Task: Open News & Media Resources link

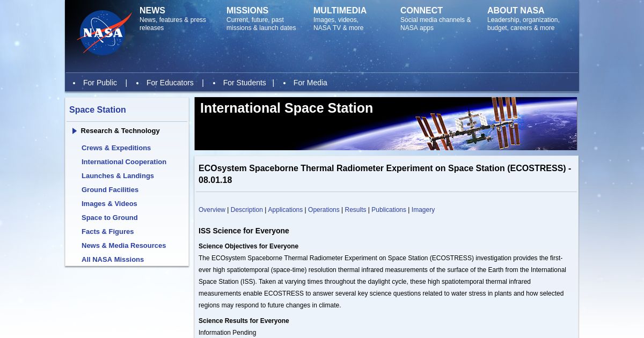Action: 124,246
